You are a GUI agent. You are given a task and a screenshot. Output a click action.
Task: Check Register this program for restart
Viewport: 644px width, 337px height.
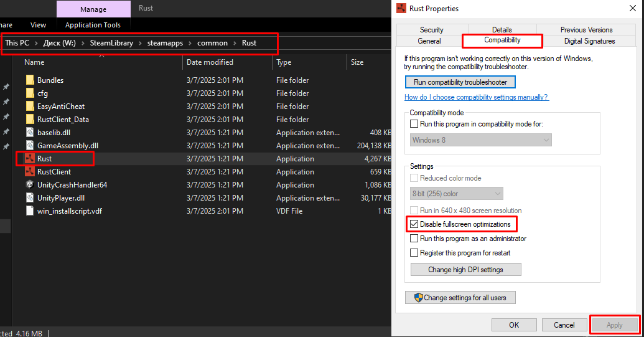(414, 253)
